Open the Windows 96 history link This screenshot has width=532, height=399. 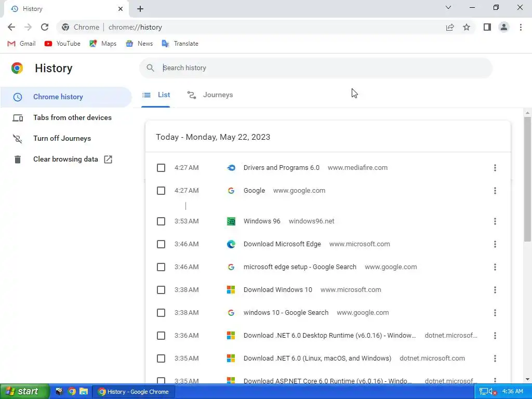click(x=262, y=221)
